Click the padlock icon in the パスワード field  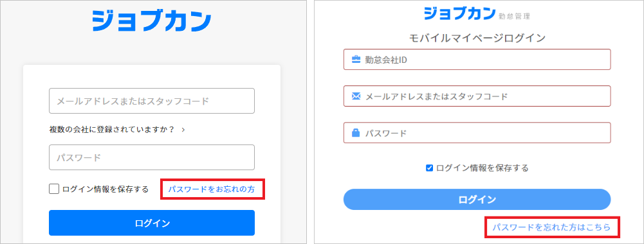coord(356,133)
